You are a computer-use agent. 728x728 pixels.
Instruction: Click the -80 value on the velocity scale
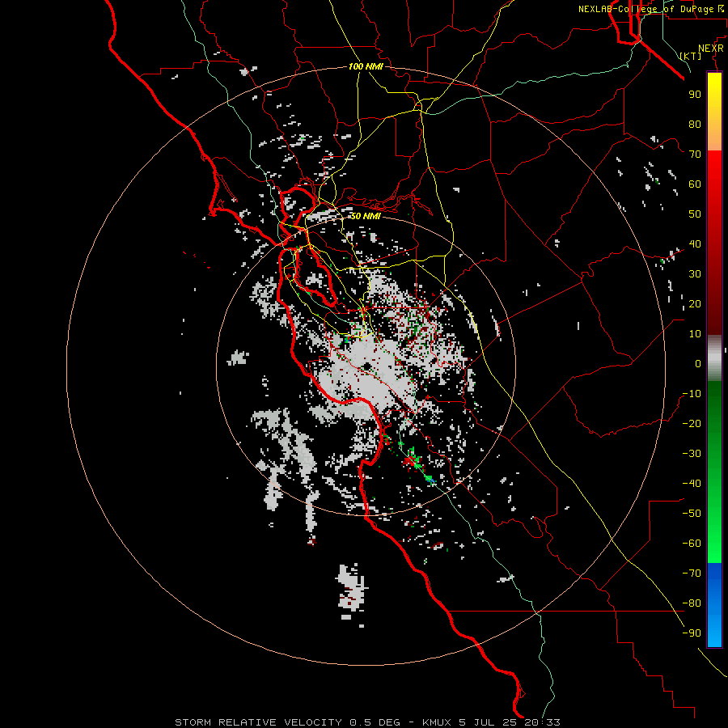(692, 603)
